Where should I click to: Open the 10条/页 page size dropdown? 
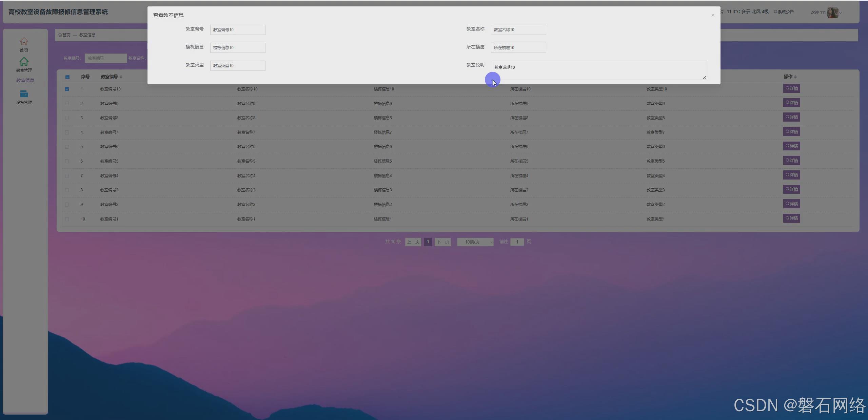click(475, 242)
